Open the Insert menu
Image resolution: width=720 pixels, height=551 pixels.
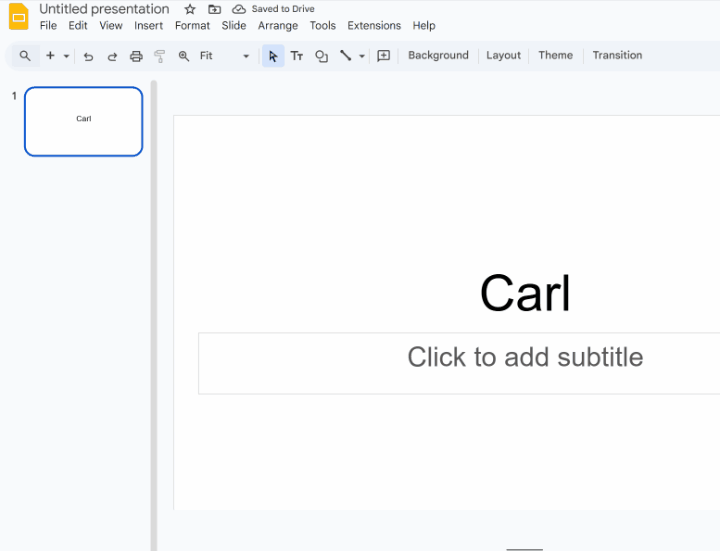click(148, 26)
